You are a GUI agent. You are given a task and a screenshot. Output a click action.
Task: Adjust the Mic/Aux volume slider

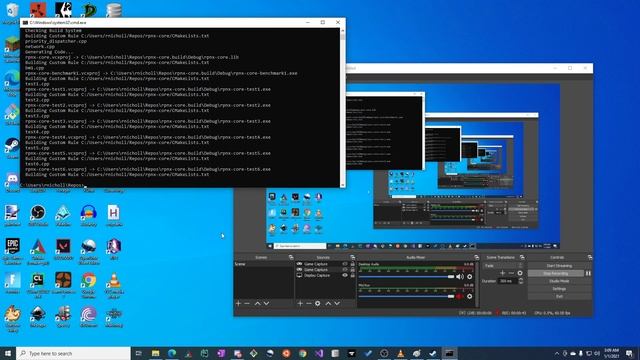[x=407, y=296]
